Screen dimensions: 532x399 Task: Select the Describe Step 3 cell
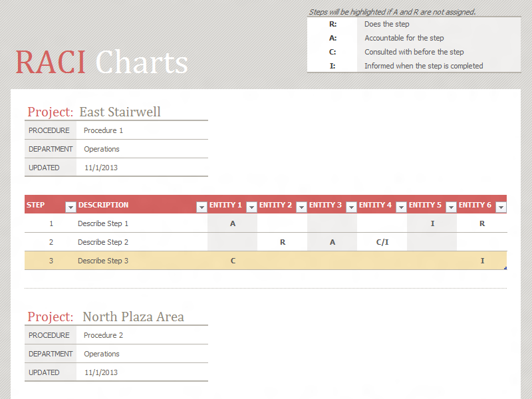(x=142, y=261)
